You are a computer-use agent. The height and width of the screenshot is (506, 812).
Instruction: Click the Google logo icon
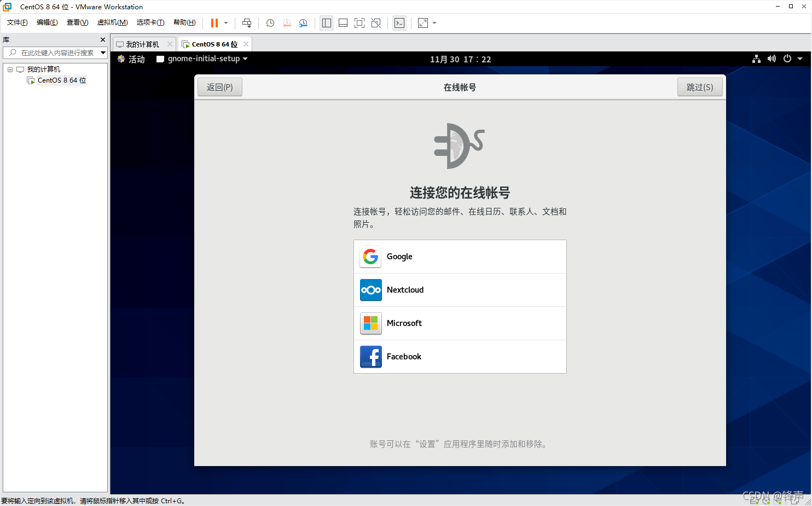click(370, 257)
